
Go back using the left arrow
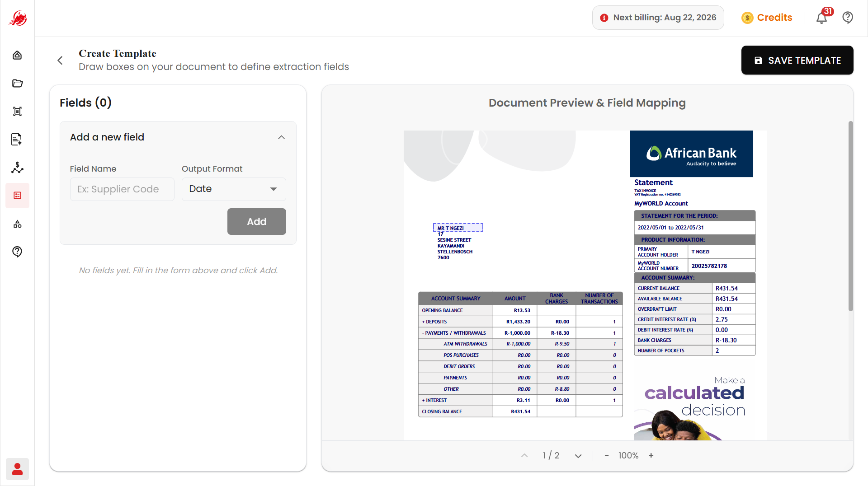pyautogui.click(x=60, y=61)
